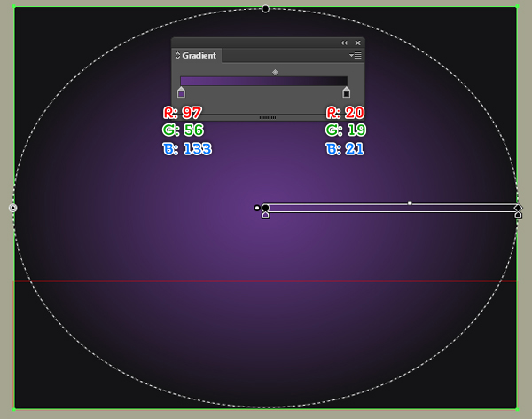Click the top handle of dashed ellipse
This screenshot has width=532, height=419.
265,9
